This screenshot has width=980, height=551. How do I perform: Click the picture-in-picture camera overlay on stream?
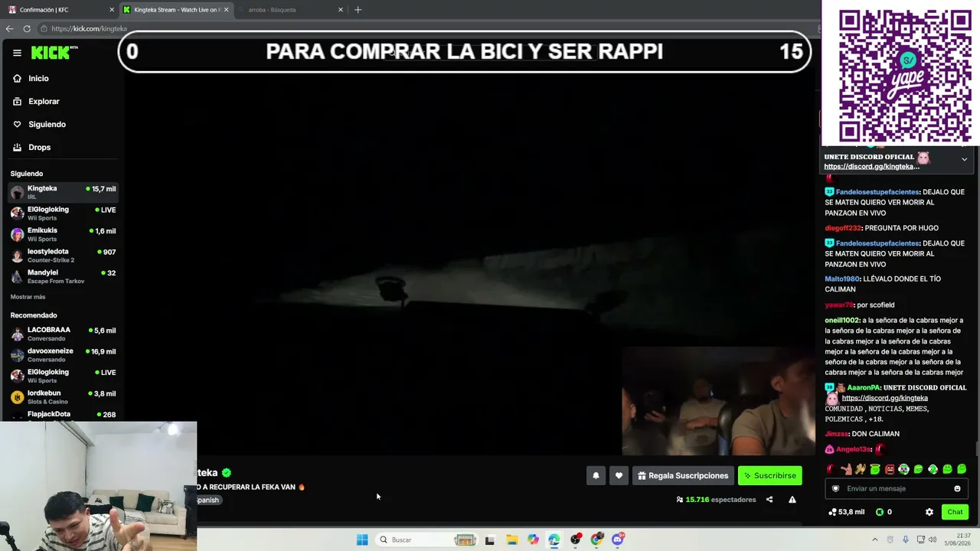coord(718,402)
